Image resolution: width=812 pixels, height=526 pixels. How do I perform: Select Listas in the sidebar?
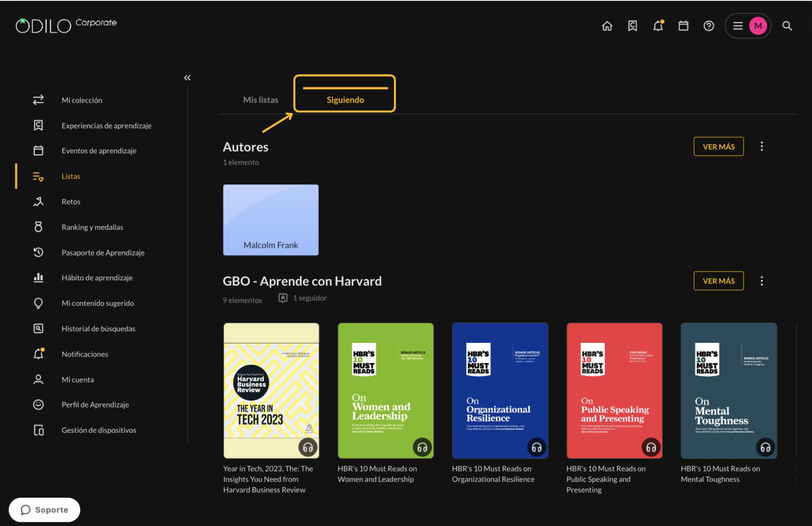(x=71, y=176)
